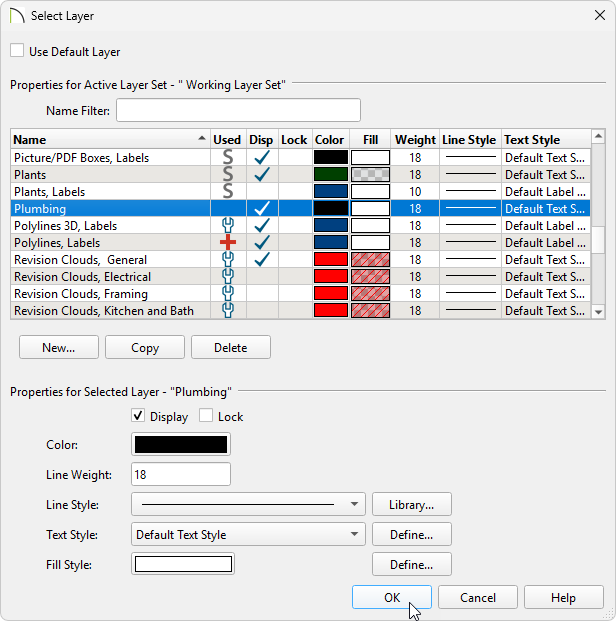Click the black Color swatch for selected layer

pos(181,444)
